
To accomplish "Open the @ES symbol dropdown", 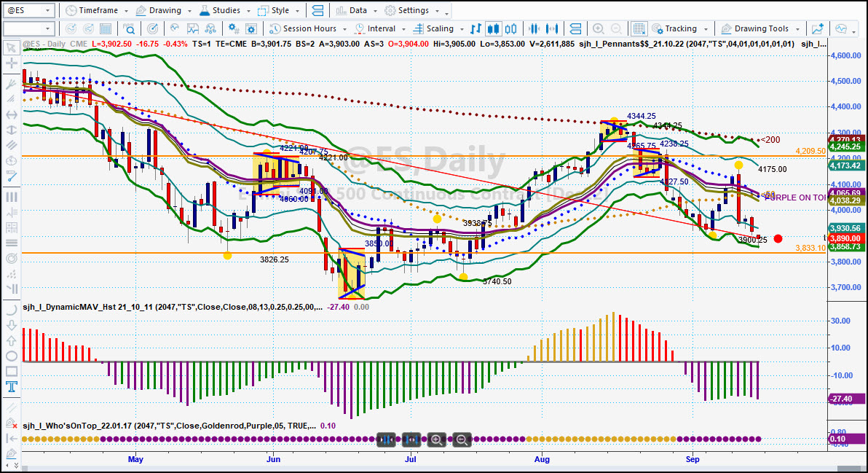I will (47, 10).
